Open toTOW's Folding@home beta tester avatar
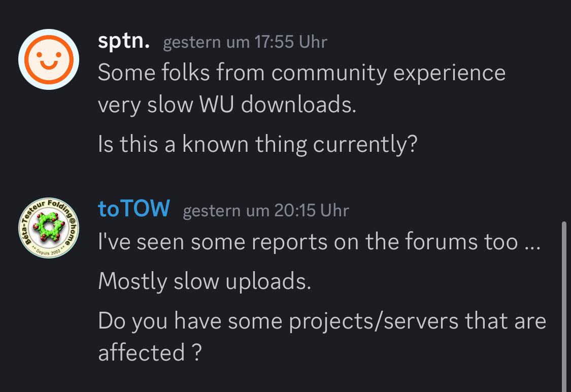This screenshot has height=392, width=571. pos(48,228)
